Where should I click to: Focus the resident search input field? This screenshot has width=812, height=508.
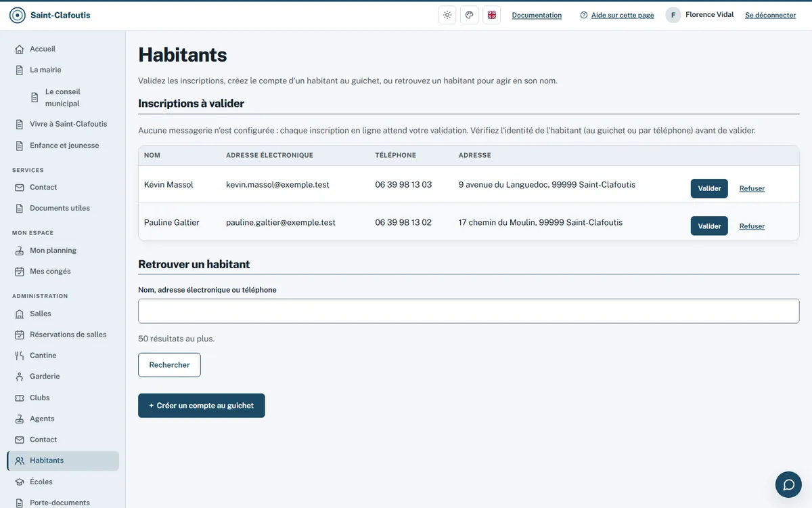point(468,311)
